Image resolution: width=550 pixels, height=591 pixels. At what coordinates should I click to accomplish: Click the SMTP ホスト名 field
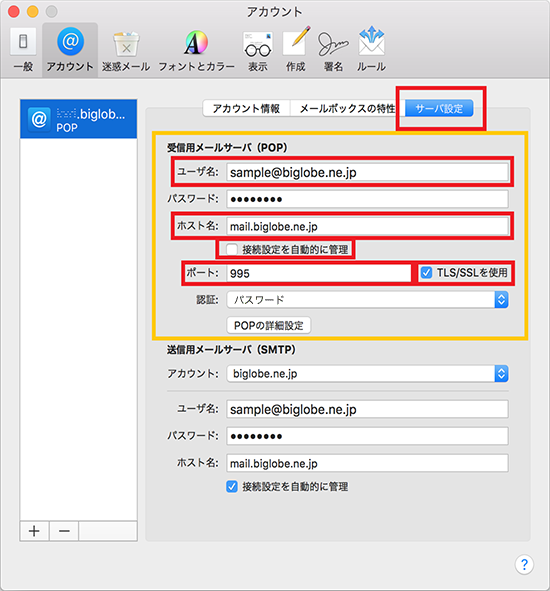tap(367, 463)
